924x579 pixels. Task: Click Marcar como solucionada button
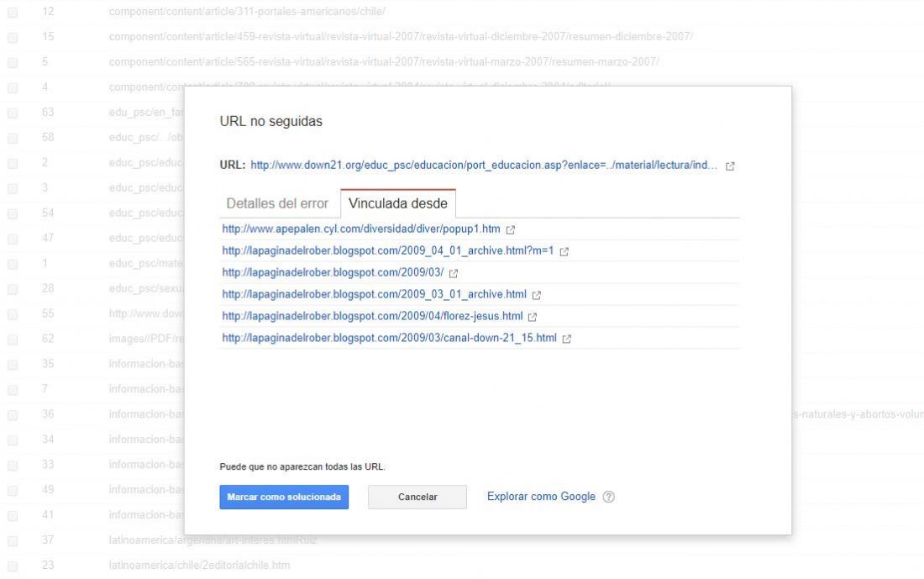284,497
